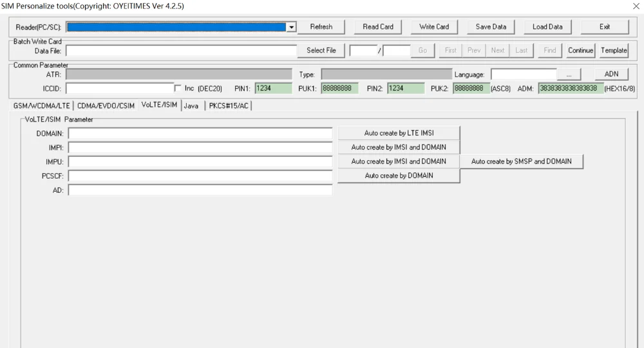Click the Exit button
644x348 pixels.
605,26
